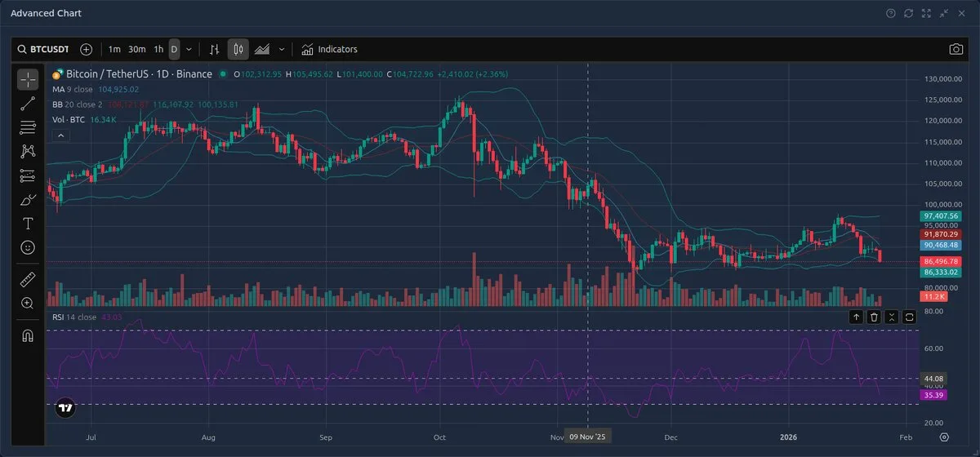Switch to the 30m timeframe
The height and width of the screenshot is (457, 980).
(x=137, y=49)
